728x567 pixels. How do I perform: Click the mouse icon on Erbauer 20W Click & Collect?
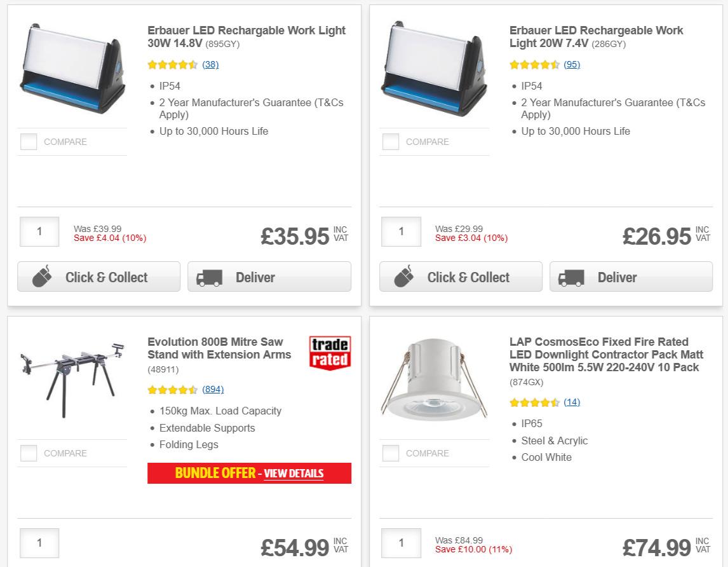[x=405, y=276]
